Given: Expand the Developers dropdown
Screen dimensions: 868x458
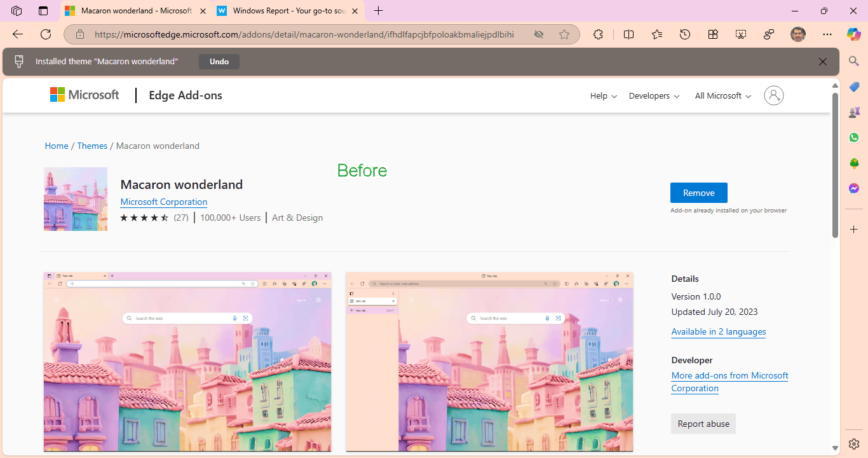Looking at the screenshot, I should point(654,95).
